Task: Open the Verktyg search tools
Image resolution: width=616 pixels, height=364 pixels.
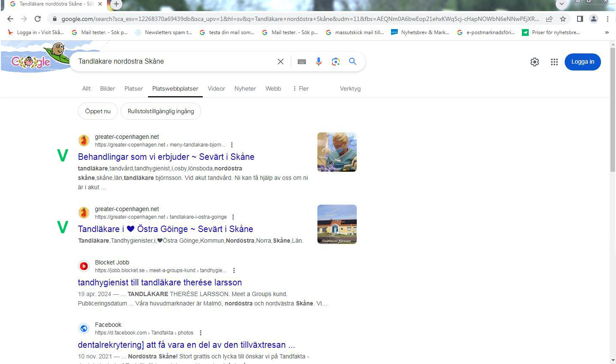Action: [350, 88]
